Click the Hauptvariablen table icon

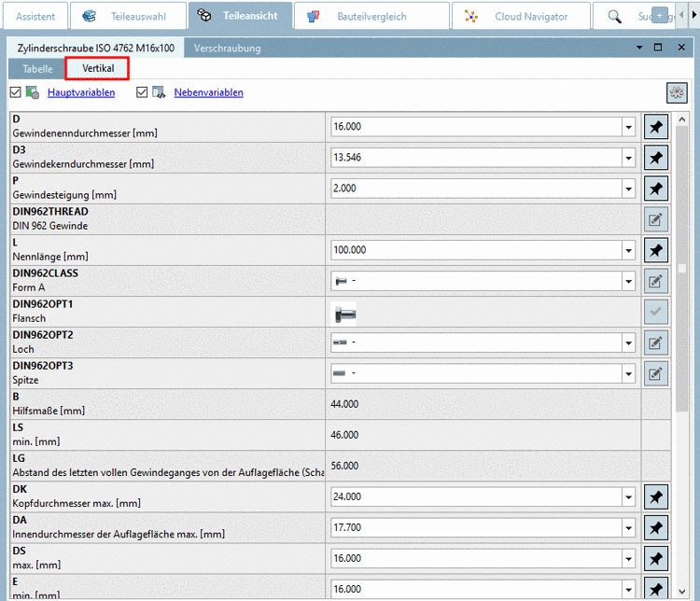click(32, 92)
